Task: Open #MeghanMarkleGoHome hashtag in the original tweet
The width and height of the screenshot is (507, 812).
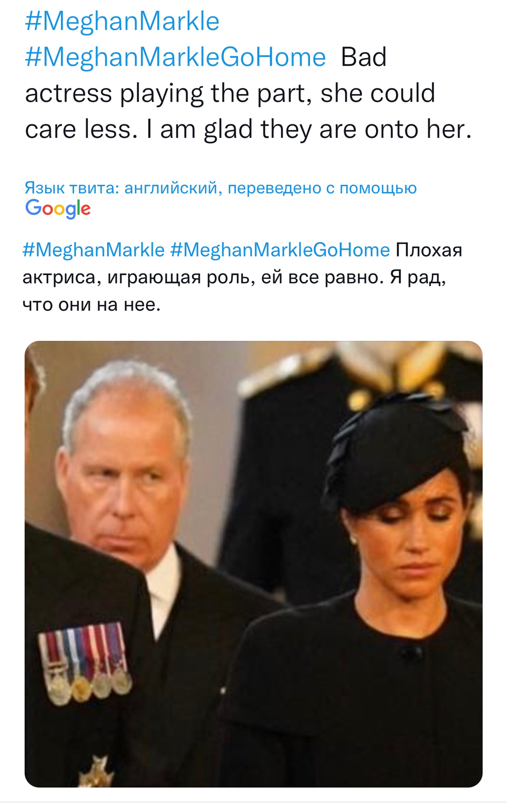Action: point(175,57)
